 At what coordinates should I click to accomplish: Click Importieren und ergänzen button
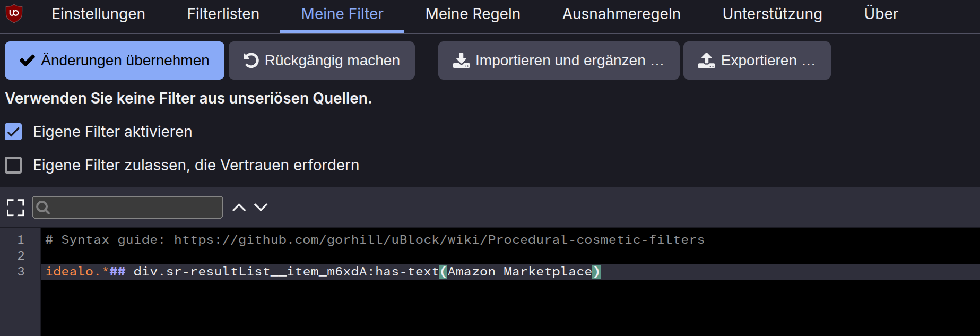click(x=559, y=61)
